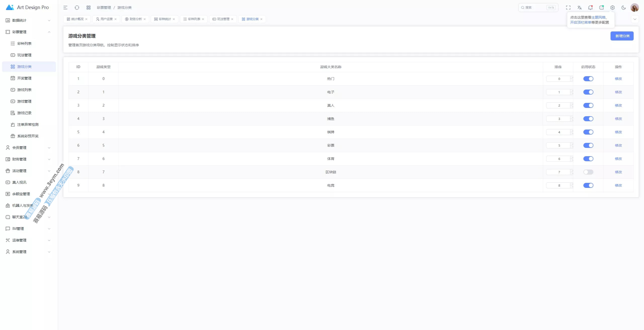644x330 pixels.
Task: Open the settings hexagon icon
Action: [x=613, y=8]
